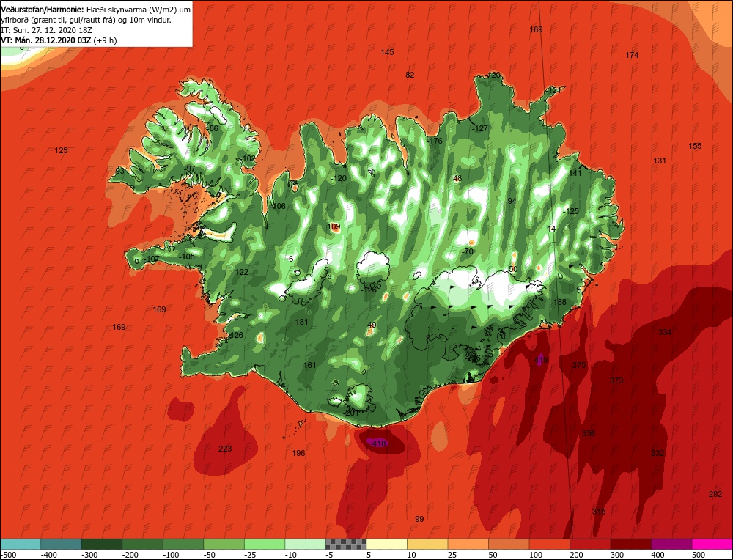The height and width of the screenshot is (560, 733).
Task: Click the pale yellow 5 to 10 legend swatch
Action: click(x=386, y=544)
